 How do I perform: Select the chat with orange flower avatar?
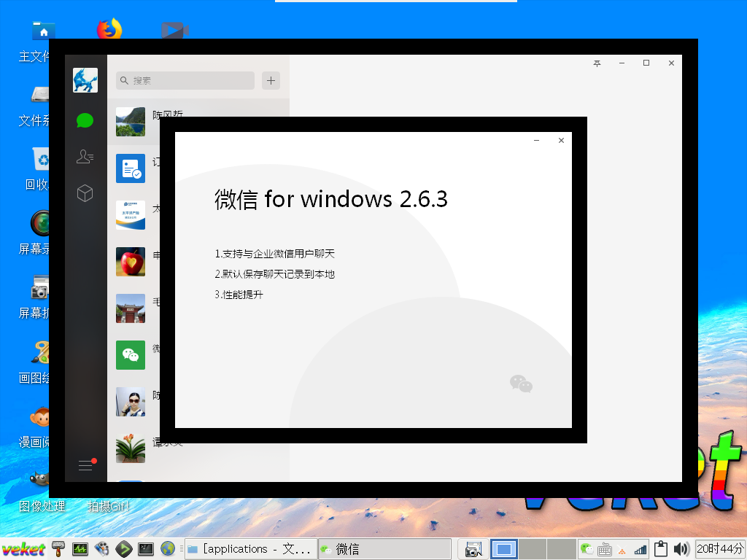click(131, 448)
